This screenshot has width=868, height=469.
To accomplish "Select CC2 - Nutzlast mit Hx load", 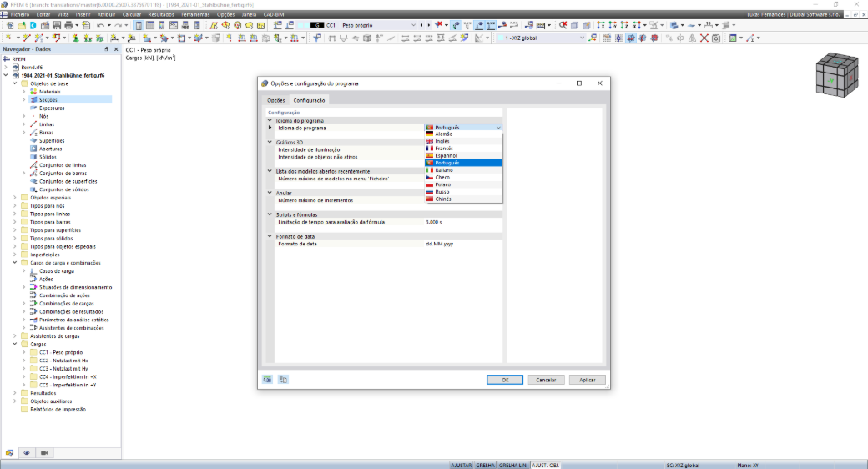I will click(x=63, y=361).
